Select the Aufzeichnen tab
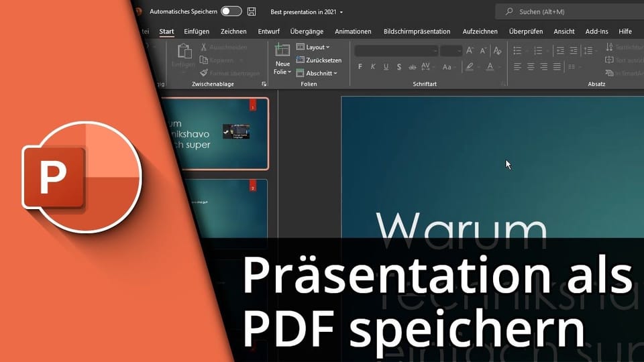 tap(480, 32)
